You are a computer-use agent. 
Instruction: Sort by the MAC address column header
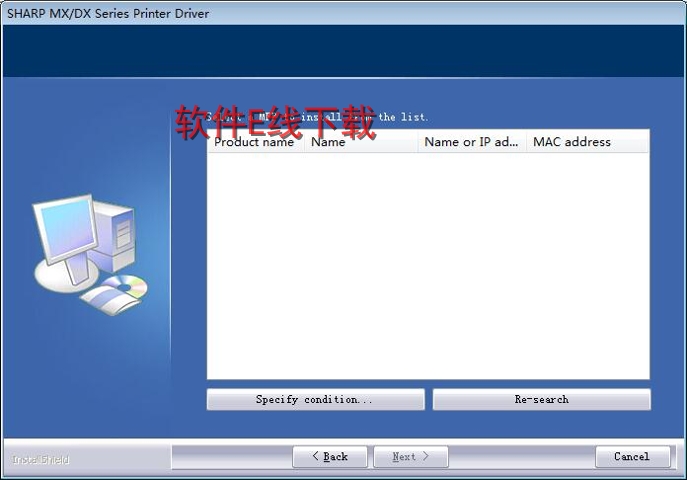click(x=585, y=142)
